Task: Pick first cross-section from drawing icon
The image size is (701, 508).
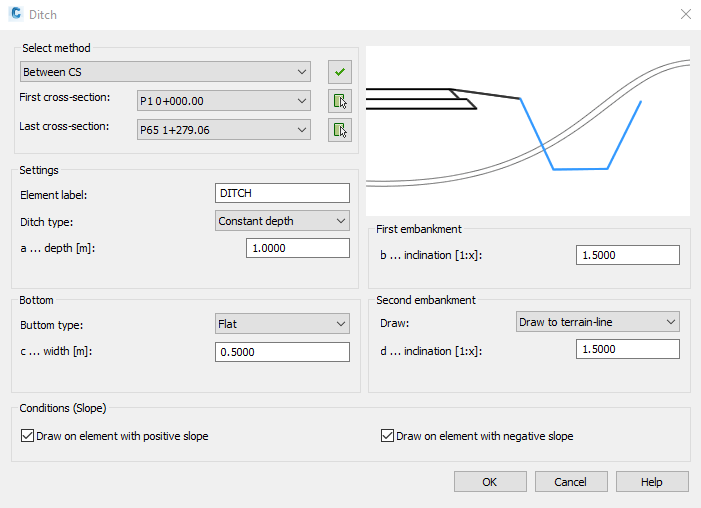Action: (340, 101)
